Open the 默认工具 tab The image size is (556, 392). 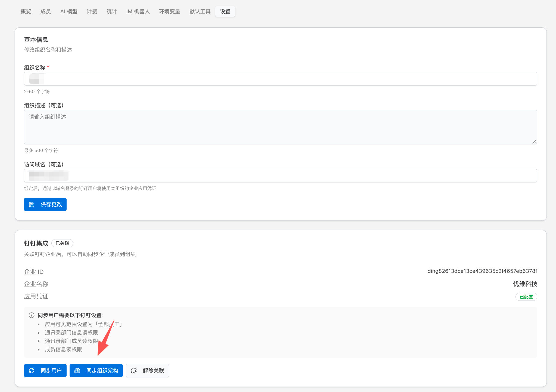200,11
